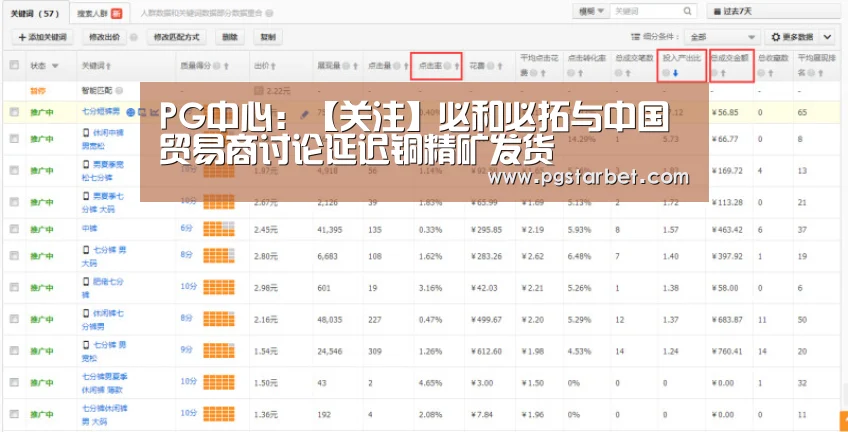Click the gear icon beside 更多数据
The height and width of the screenshot is (432, 848).
pyautogui.click(x=776, y=37)
